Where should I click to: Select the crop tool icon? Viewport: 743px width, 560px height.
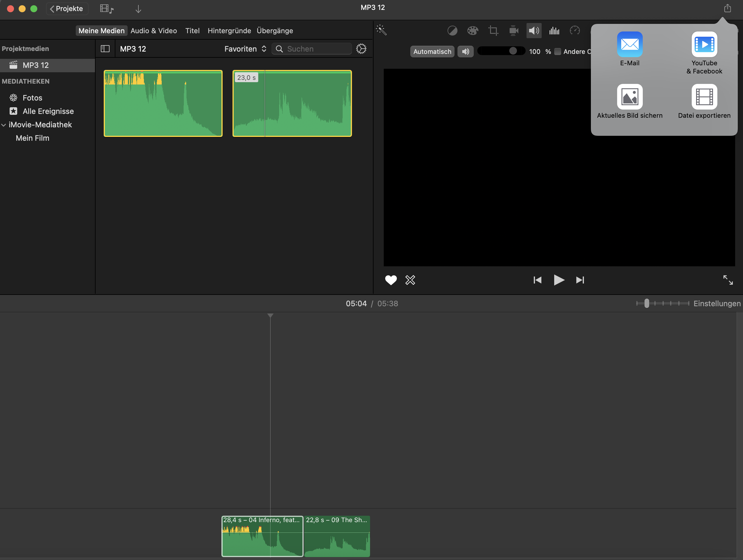click(493, 31)
